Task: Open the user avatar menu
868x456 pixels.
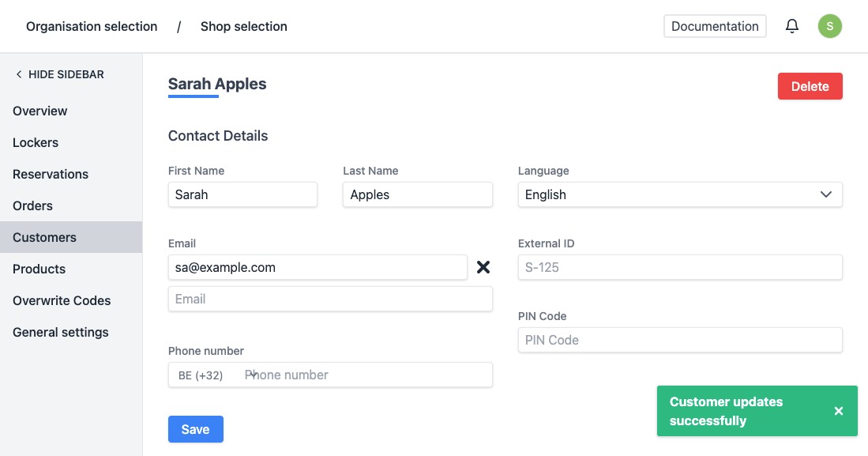Action: pyautogui.click(x=829, y=26)
